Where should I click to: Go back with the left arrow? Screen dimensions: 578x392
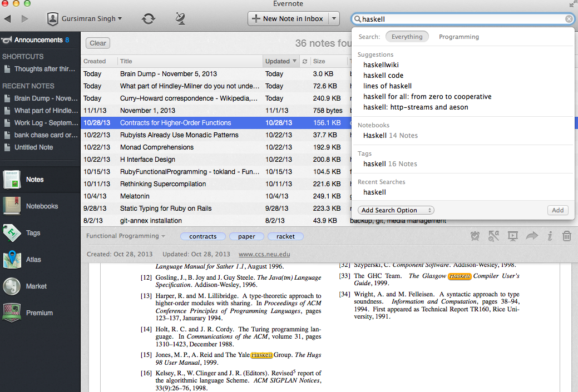click(7, 18)
